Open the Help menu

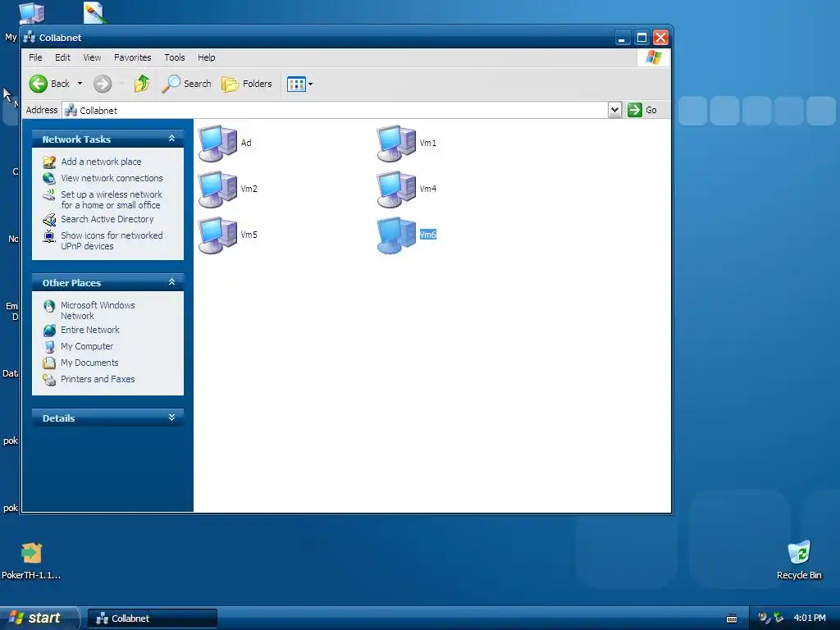coord(206,57)
